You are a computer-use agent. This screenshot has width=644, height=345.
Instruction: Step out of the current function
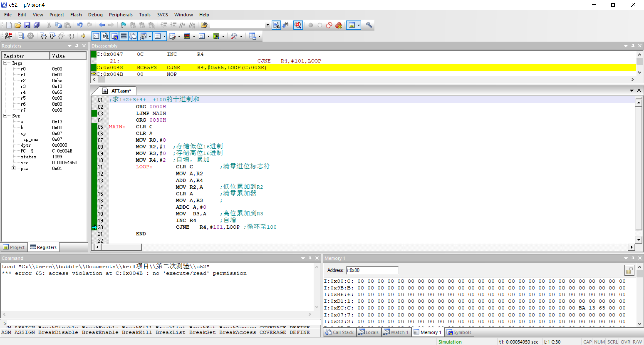tap(61, 36)
